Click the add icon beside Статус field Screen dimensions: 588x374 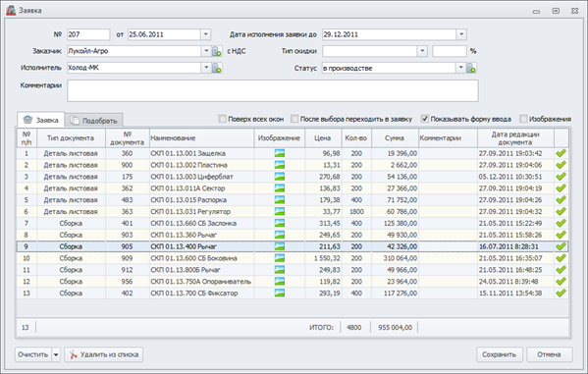click(x=471, y=68)
